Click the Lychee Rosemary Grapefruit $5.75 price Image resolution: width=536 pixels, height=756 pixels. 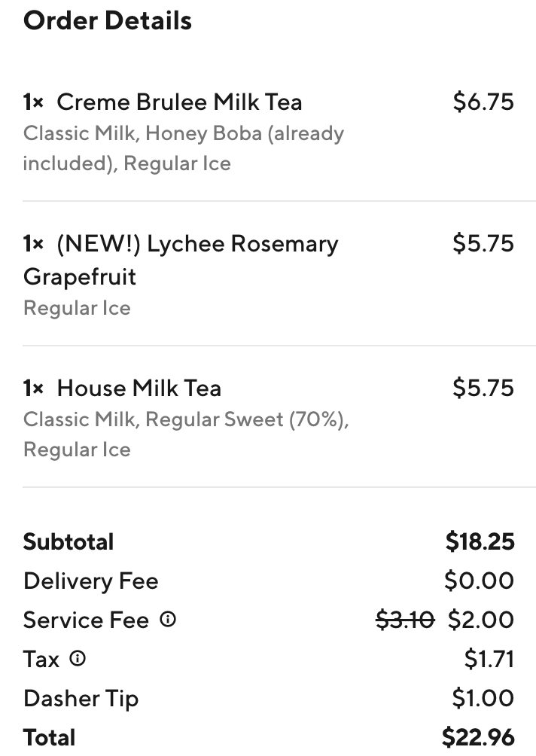(483, 243)
